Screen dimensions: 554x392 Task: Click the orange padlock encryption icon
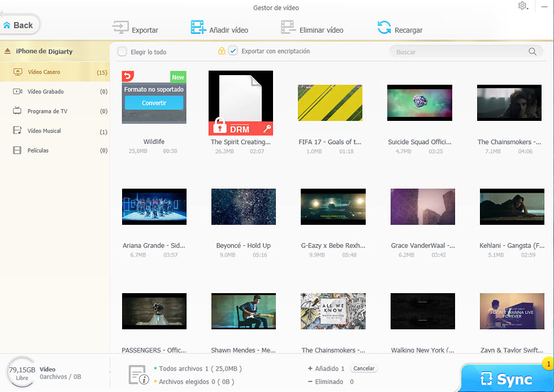pos(222,51)
